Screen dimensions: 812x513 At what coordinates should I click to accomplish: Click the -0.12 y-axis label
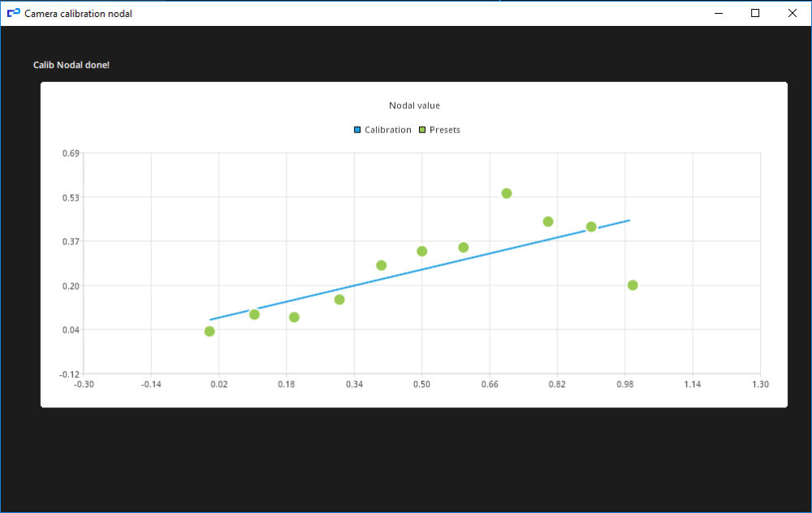pos(69,374)
